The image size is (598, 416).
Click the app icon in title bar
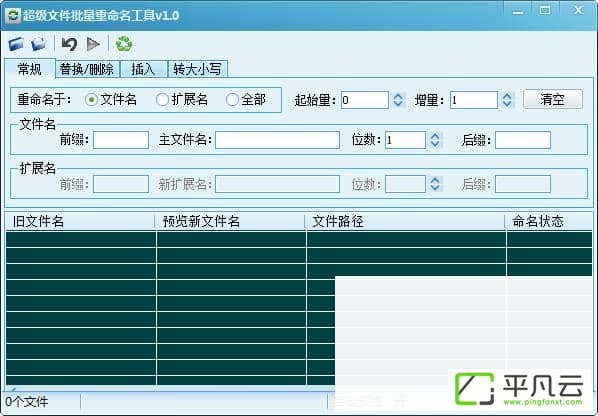13,16
